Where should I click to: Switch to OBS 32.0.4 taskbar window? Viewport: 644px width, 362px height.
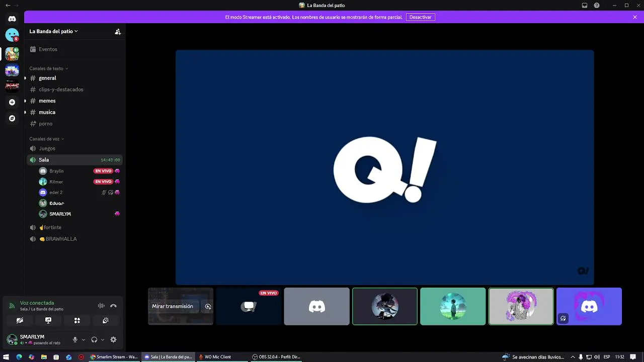[x=276, y=357]
